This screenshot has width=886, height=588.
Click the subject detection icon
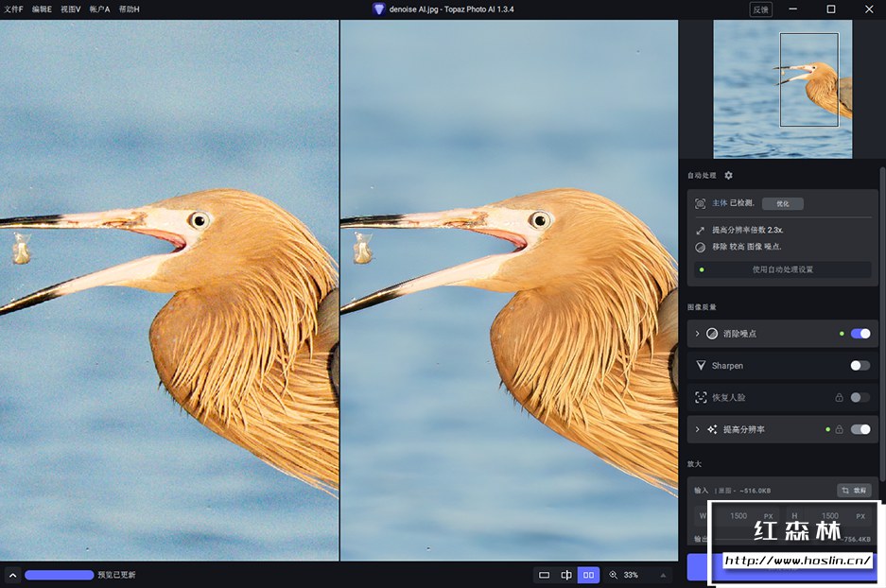[x=700, y=203]
